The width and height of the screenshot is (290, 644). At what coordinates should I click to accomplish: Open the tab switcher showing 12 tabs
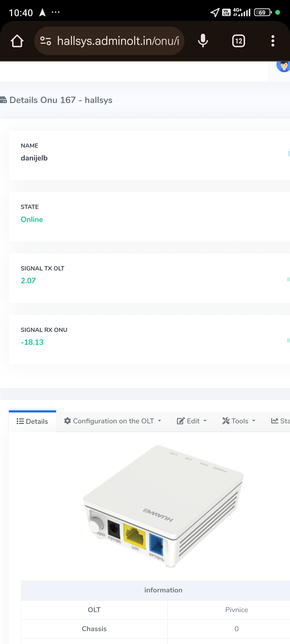(x=238, y=41)
